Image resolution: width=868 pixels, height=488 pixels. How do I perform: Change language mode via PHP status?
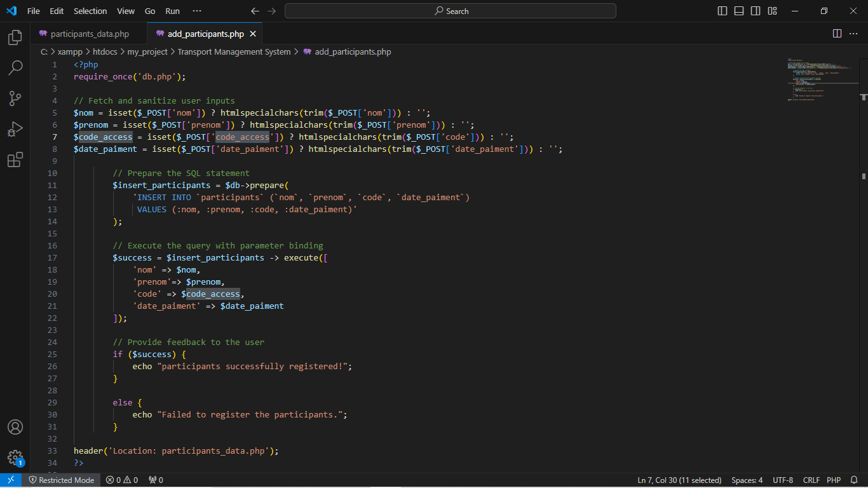click(834, 480)
